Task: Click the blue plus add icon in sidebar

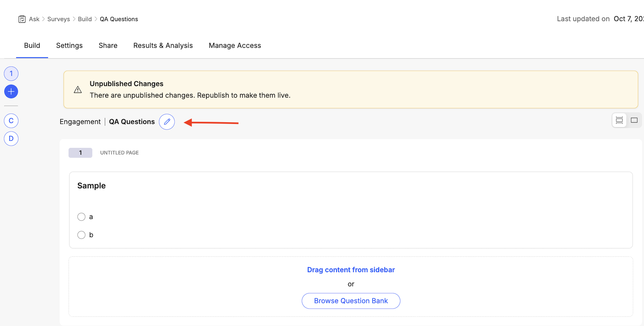Action: [x=11, y=92]
